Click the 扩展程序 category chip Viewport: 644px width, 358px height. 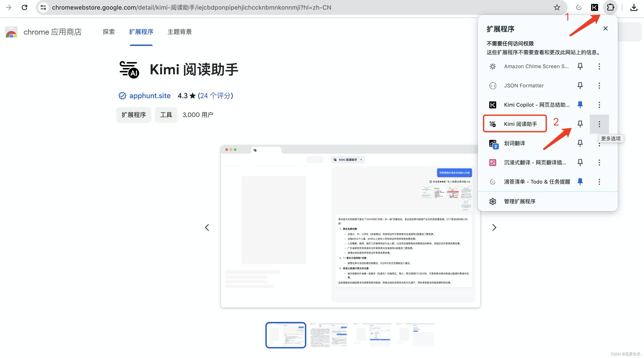(134, 115)
